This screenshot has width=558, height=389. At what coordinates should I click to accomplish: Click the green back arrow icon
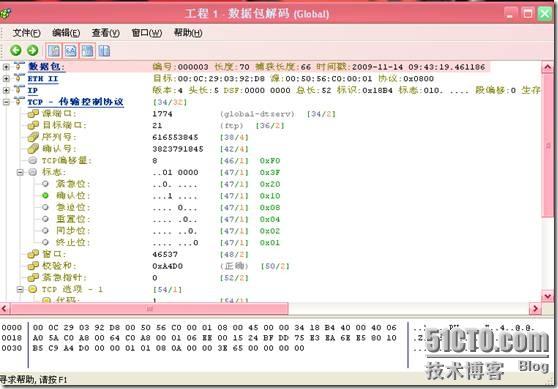click(x=16, y=50)
